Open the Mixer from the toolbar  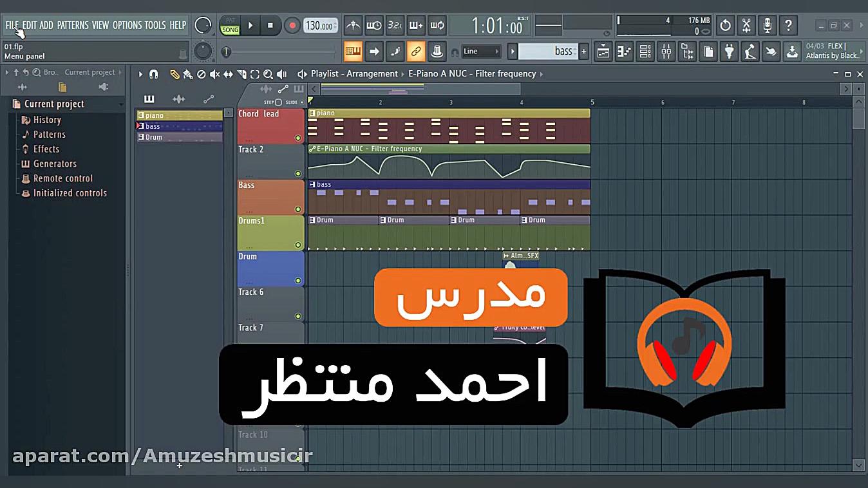coord(666,51)
